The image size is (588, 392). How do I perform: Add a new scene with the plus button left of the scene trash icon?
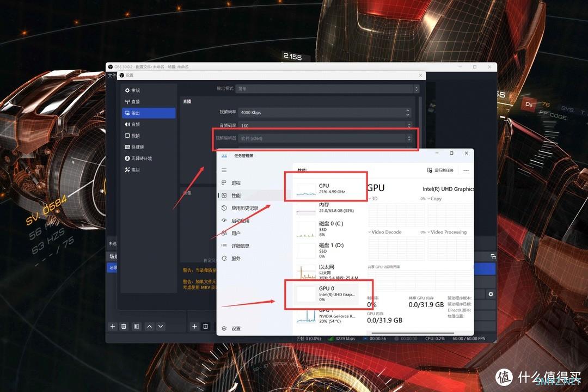coord(113,326)
